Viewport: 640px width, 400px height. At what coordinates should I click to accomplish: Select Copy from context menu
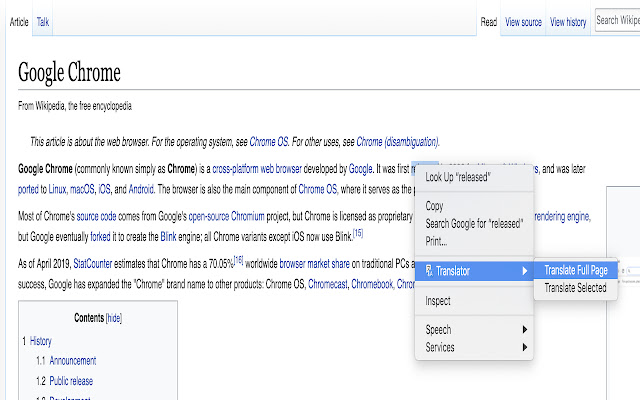435,206
